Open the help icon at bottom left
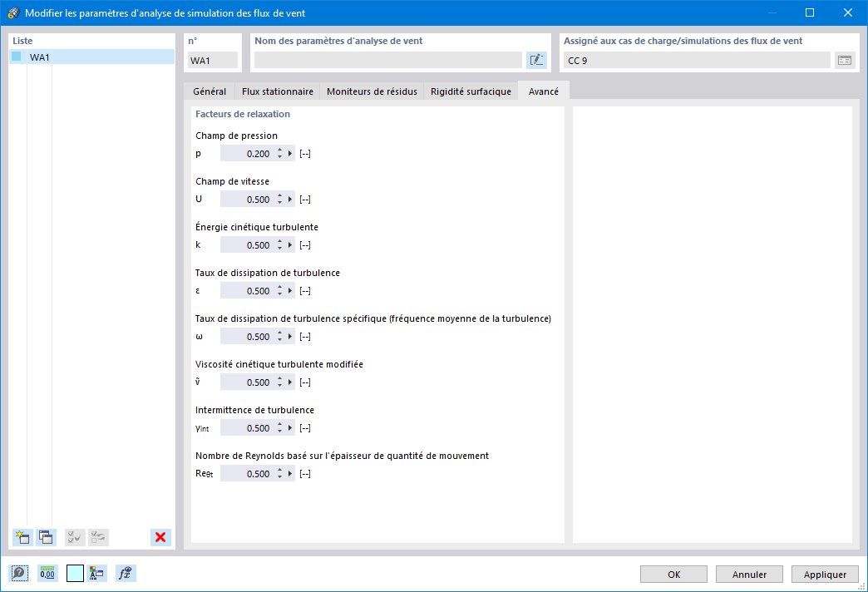Screen dimensions: 868x592 coord(19,573)
